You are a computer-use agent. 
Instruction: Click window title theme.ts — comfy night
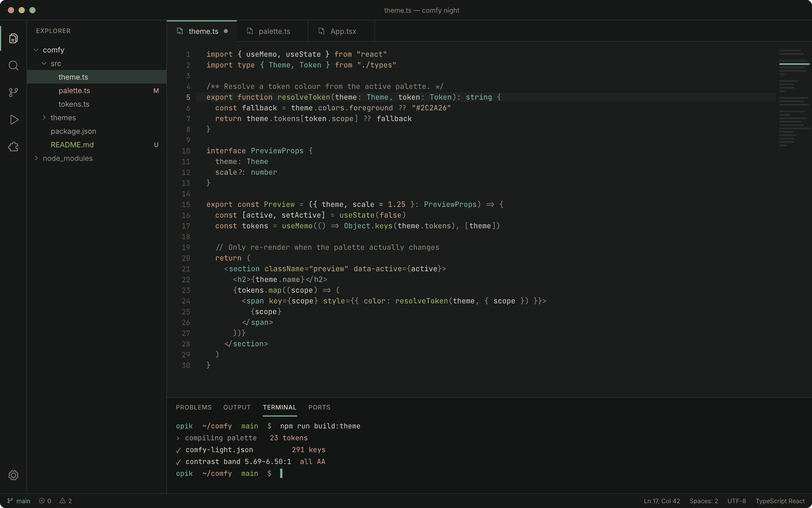(422, 10)
